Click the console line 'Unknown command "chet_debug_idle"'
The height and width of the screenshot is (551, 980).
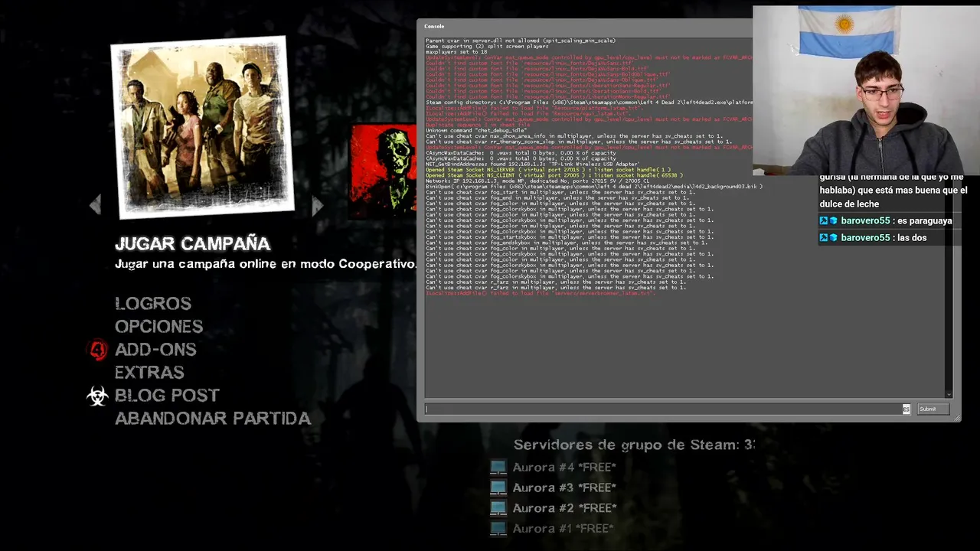[x=476, y=131]
